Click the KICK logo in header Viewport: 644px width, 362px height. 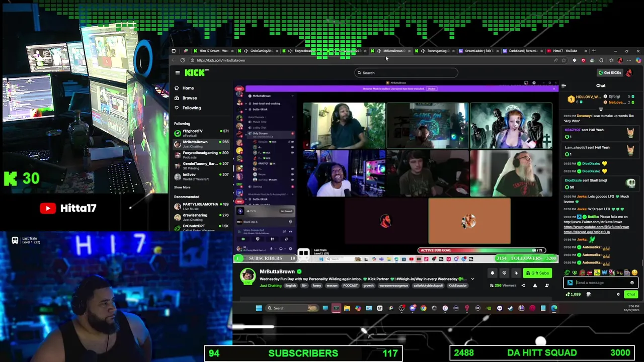click(x=195, y=73)
